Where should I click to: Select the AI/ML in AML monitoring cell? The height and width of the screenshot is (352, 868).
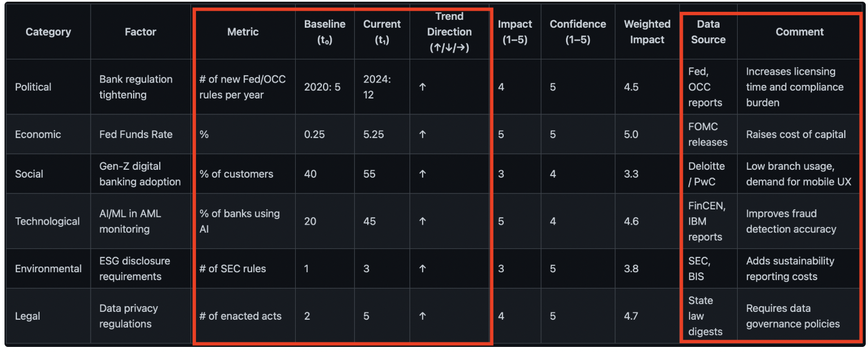[x=130, y=221]
